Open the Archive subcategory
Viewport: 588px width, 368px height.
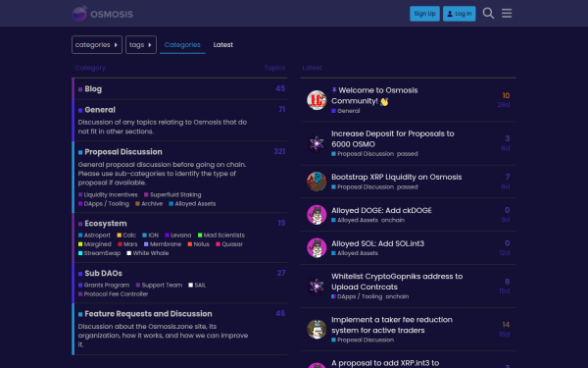[x=149, y=204]
